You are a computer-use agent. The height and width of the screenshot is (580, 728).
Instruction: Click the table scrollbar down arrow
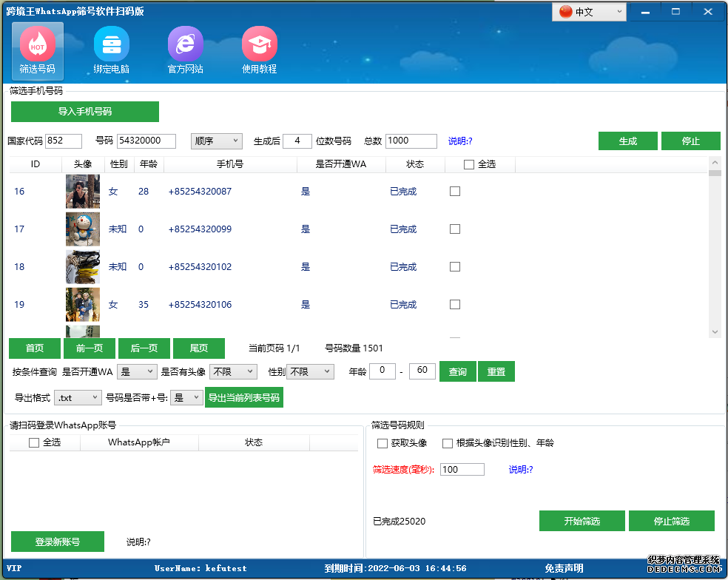pyautogui.click(x=715, y=332)
